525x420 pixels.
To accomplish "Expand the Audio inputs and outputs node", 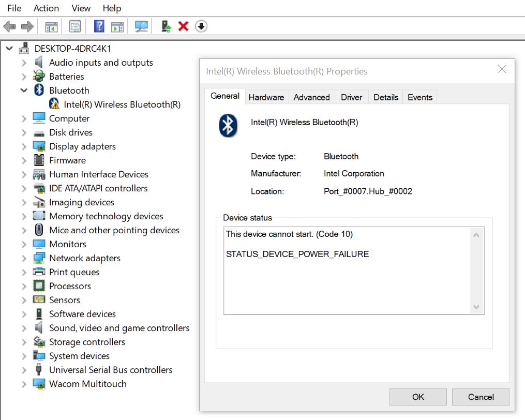I will 24,63.
